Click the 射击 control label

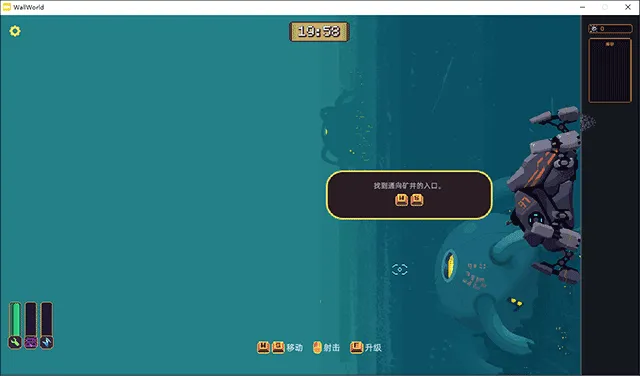331,348
